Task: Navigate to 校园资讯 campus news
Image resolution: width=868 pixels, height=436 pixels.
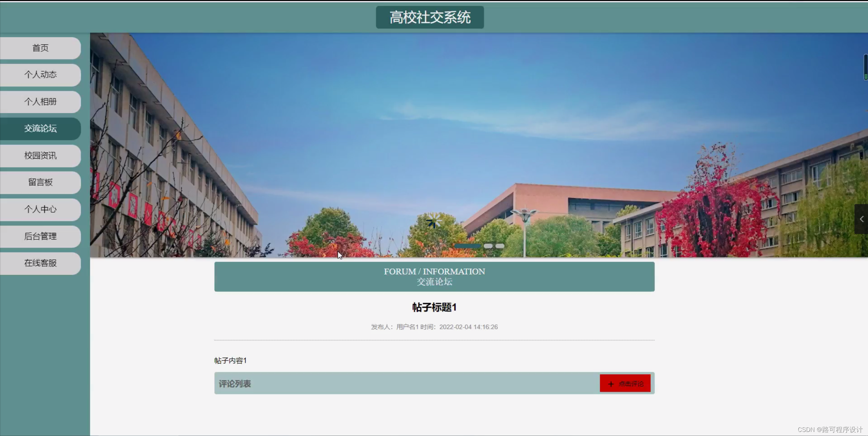Action: (40, 156)
